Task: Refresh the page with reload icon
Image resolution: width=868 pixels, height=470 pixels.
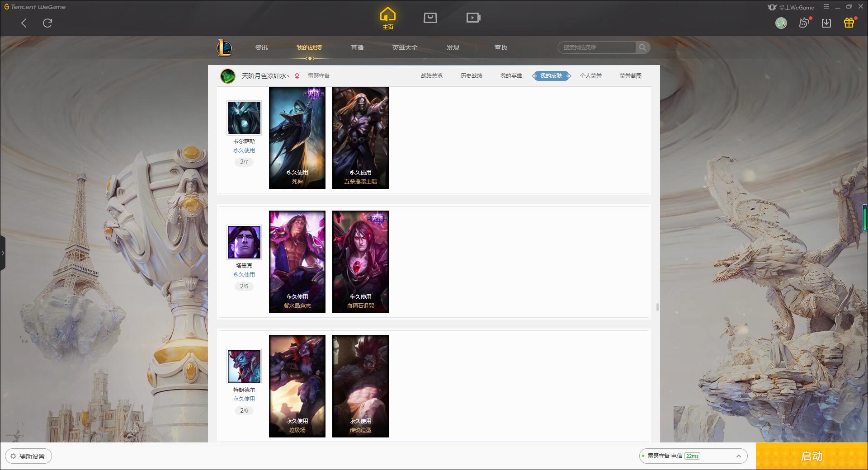Action: click(47, 23)
